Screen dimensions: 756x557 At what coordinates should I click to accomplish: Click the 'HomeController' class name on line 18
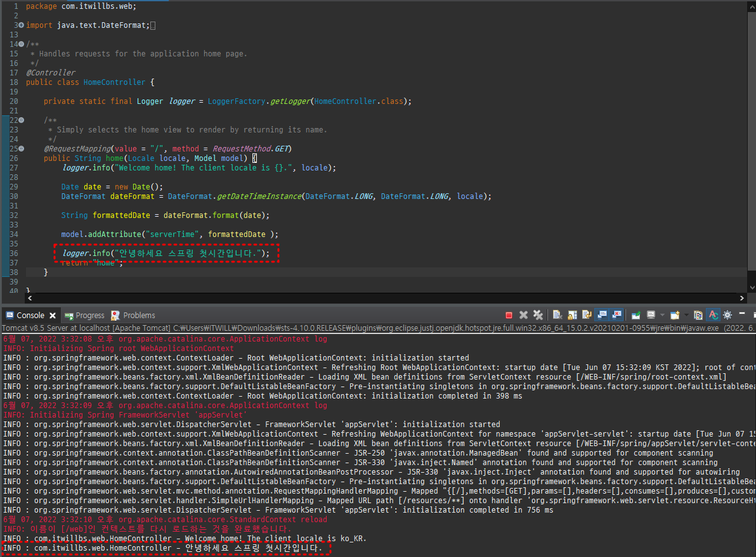(x=114, y=82)
